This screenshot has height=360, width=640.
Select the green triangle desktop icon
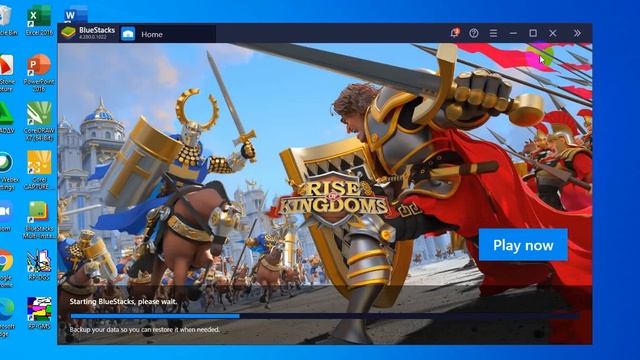pos(6,118)
